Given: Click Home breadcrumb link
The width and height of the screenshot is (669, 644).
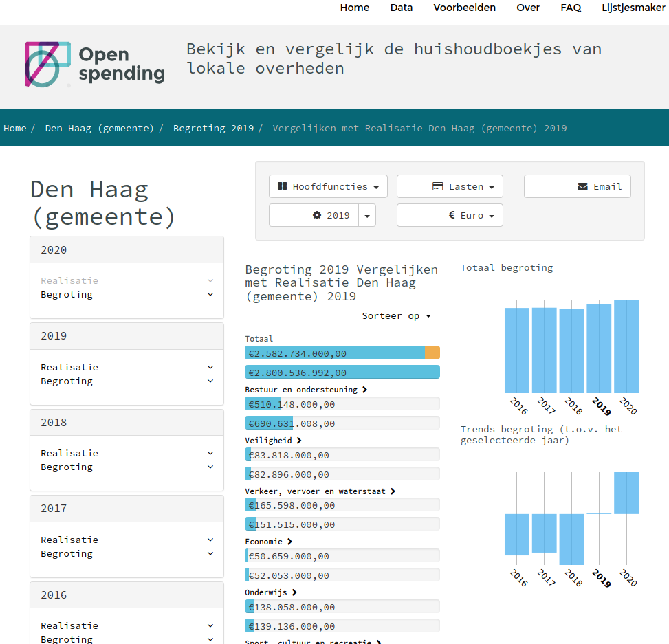Looking at the screenshot, I should (x=15, y=128).
